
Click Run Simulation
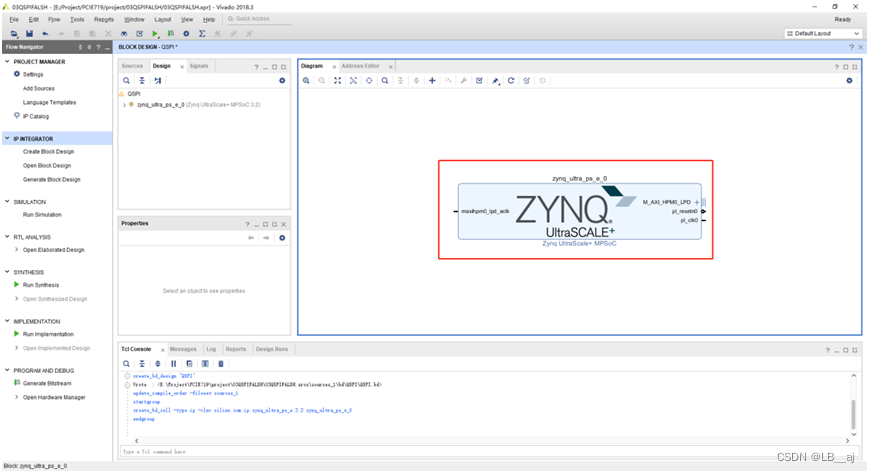pos(42,215)
